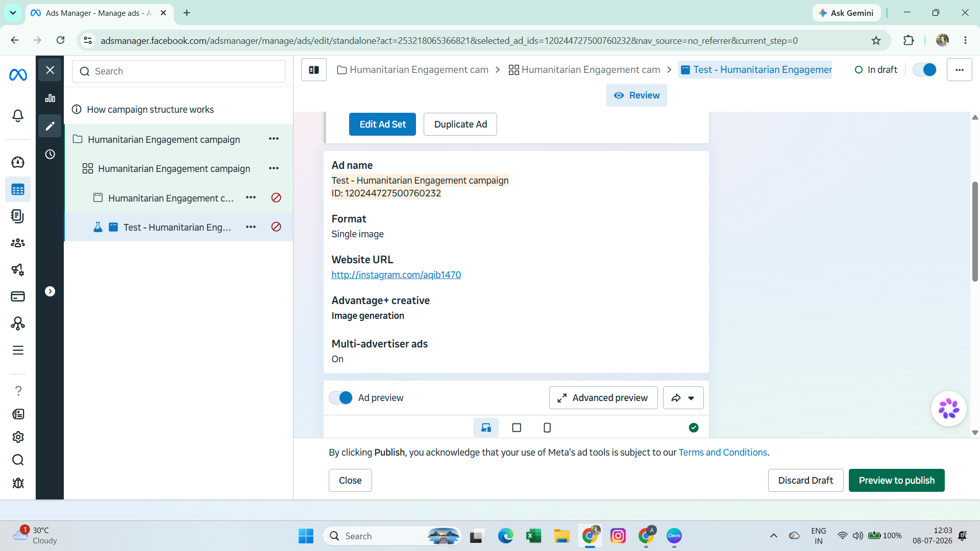The width and height of the screenshot is (980, 551).
Task: Open the instagram.com/aqib1470 website link
Action: point(396,275)
